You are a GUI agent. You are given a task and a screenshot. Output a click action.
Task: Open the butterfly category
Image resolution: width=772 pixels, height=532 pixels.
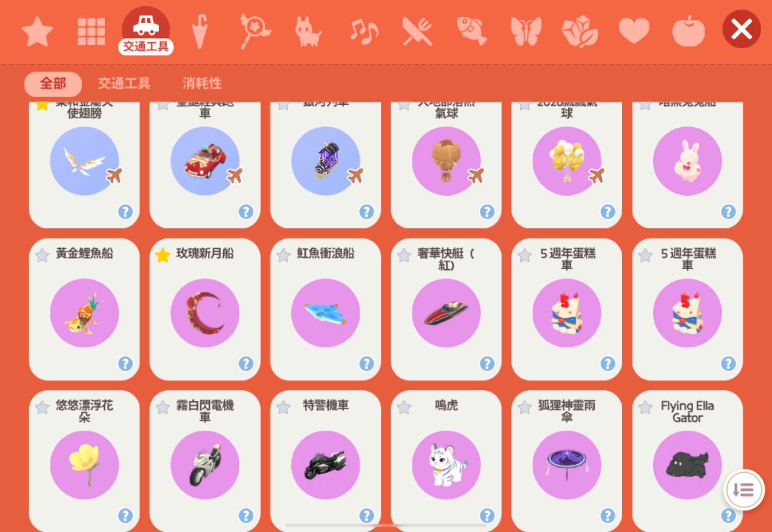(x=526, y=31)
